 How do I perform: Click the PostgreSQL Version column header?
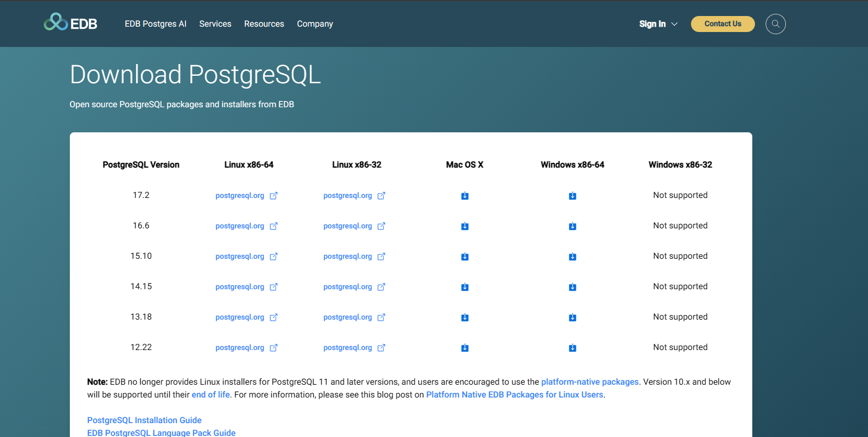pos(141,165)
